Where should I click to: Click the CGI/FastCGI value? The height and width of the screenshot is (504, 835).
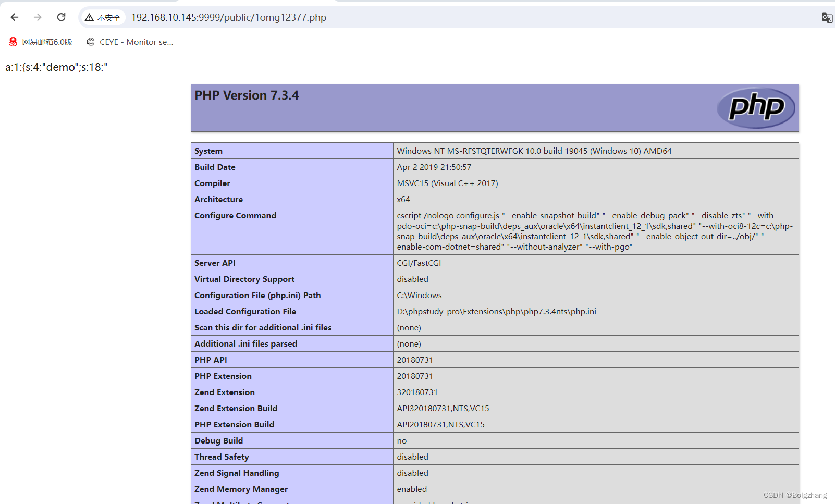point(419,263)
